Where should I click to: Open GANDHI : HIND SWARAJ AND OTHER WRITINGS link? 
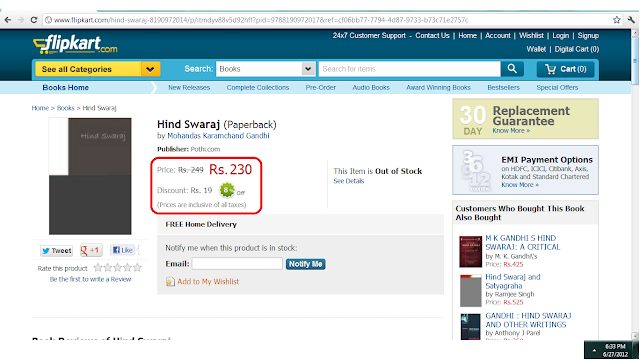528,320
